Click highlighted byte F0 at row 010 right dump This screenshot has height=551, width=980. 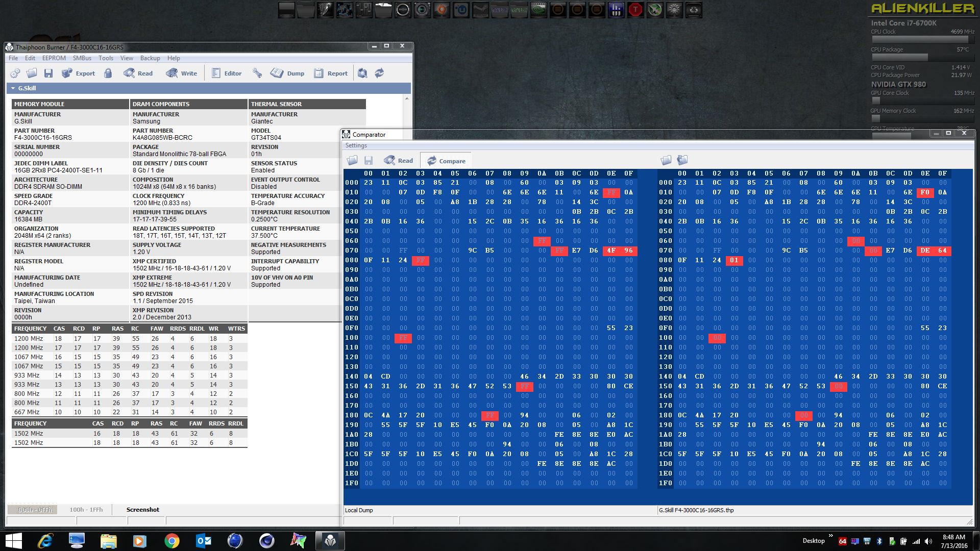[x=925, y=192]
